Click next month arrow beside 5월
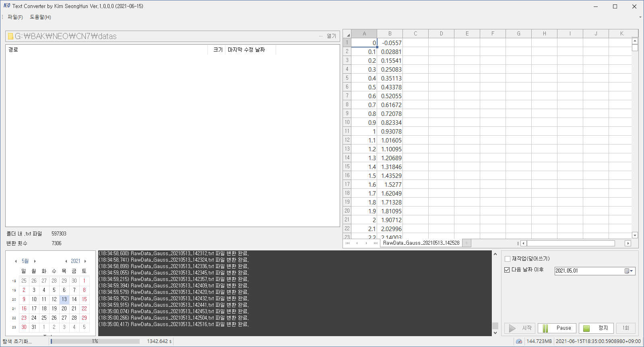This screenshot has width=644, height=347. tap(35, 261)
